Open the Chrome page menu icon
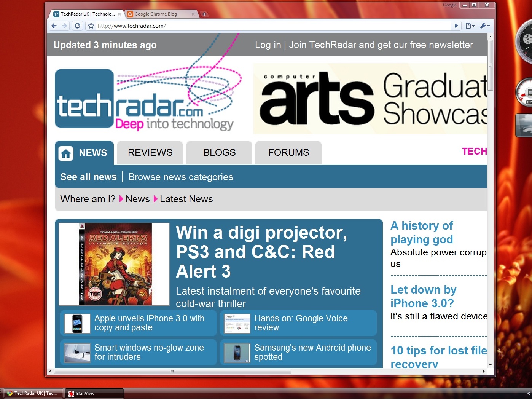532x399 pixels. click(x=470, y=26)
